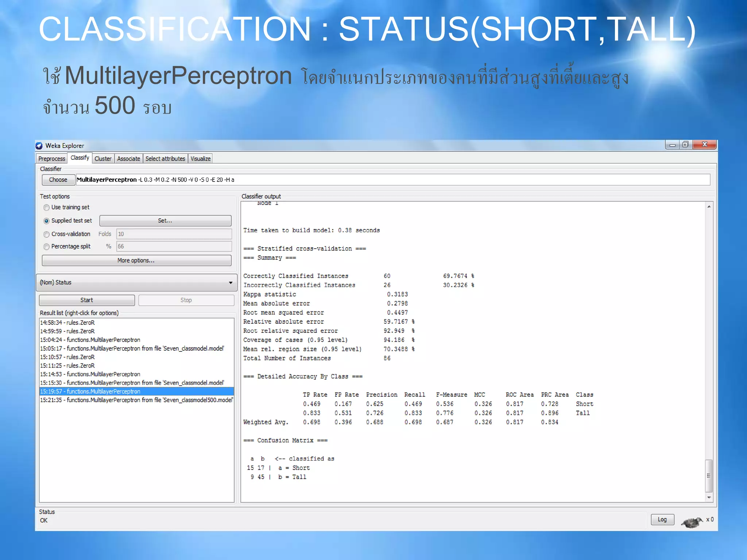Switch to the Classify tab
The image size is (747, 560).
click(x=80, y=158)
